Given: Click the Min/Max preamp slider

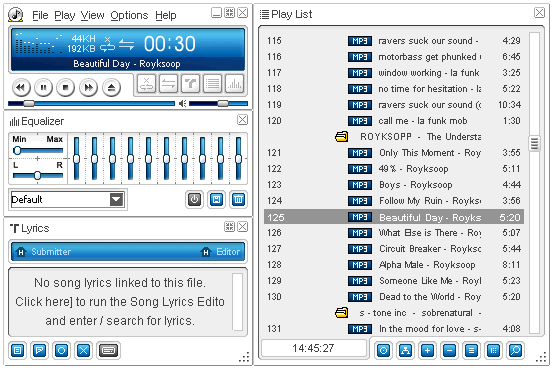Looking at the screenshot, I should tap(38, 151).
